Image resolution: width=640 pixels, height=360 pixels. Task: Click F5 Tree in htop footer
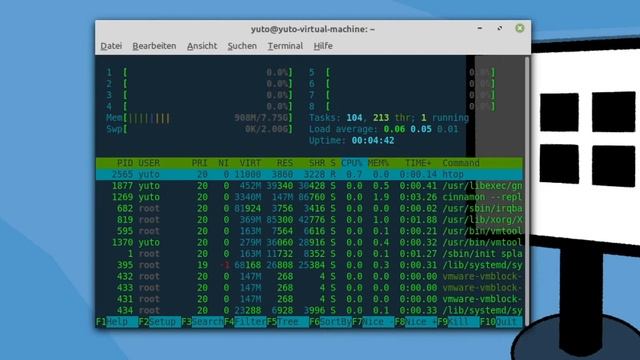(x=288, y=322)
